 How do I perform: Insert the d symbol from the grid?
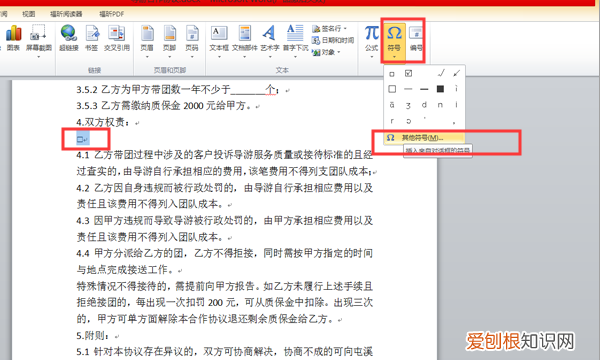pyautogui.click(x=424, y=104)
